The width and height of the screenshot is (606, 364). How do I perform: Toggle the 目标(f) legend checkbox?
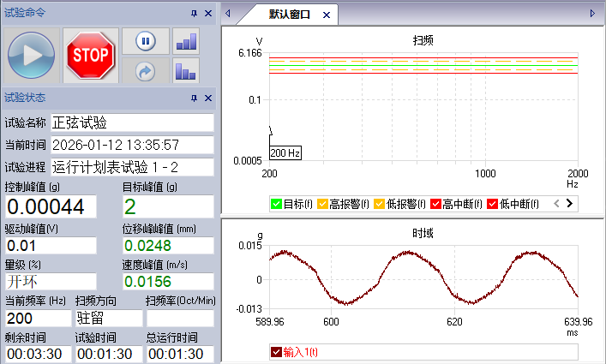point(276,204)
